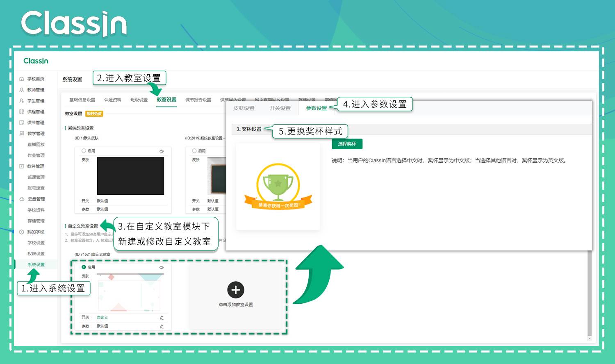The width and height of the screenshot is (615, 364).
Task: Click the vertical scrollbar down arrow
Action: (590, 339)
